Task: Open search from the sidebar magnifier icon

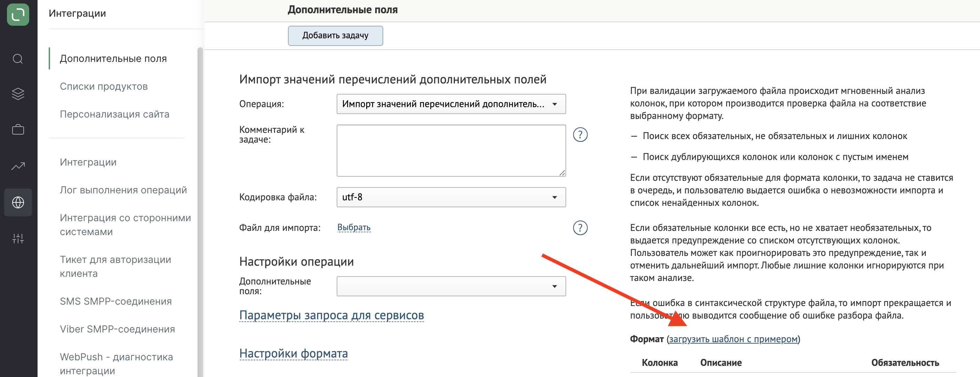Action: coord(18,59)
